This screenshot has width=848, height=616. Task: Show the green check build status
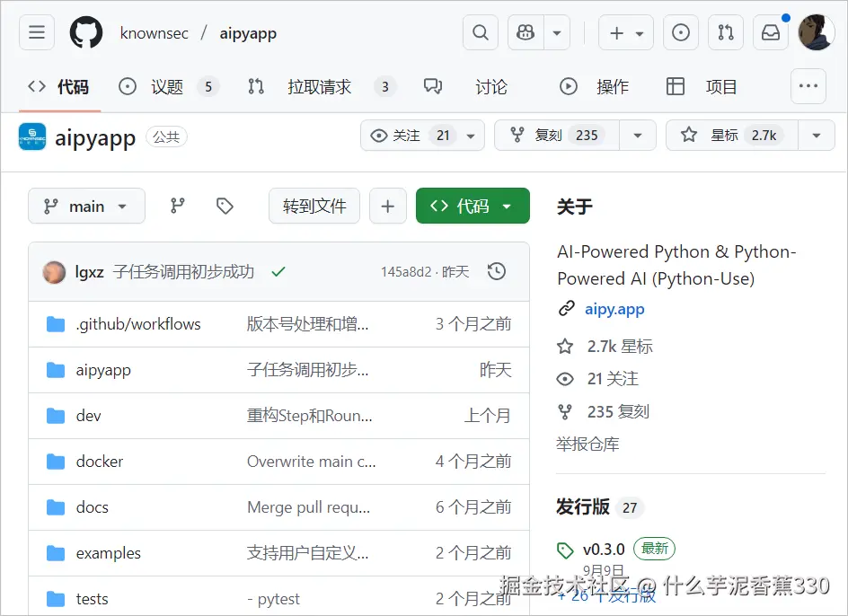(x=278, y=271)
